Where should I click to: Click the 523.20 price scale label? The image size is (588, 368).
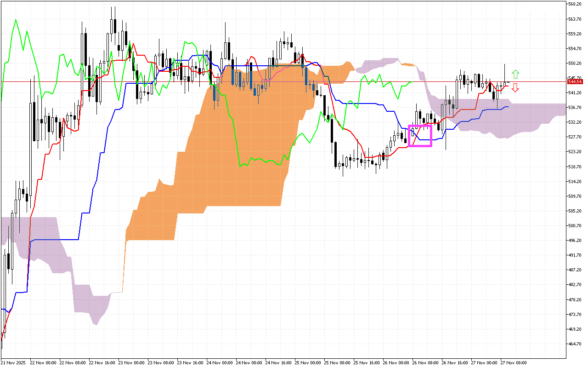click(575, 152)
